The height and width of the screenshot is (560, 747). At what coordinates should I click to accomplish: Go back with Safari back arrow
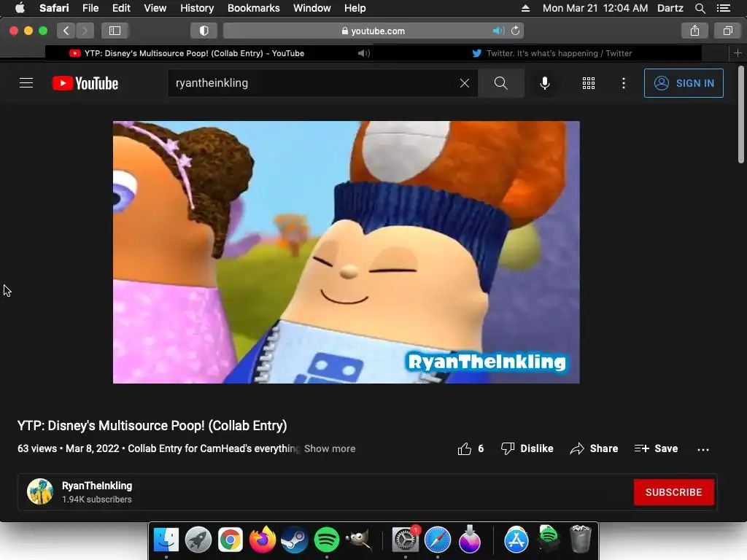pos(66,31)
